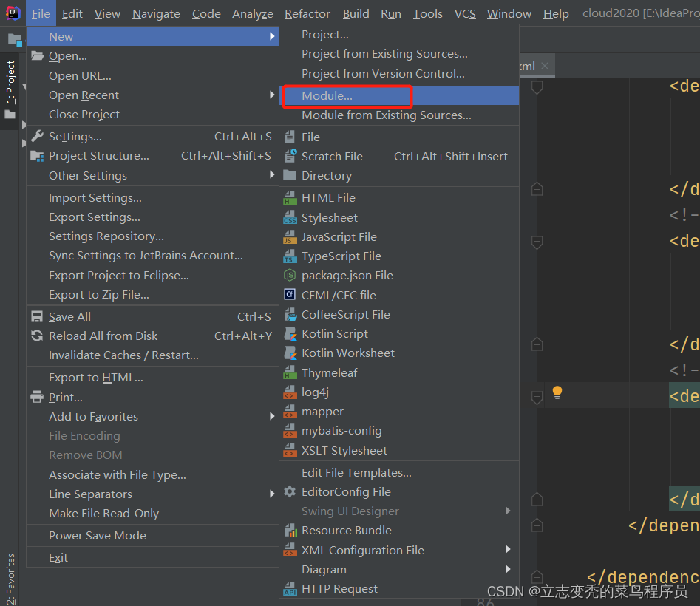Click Invalidate Caches / Restart...
Screen dimensions: 700x606
(153, 355)
